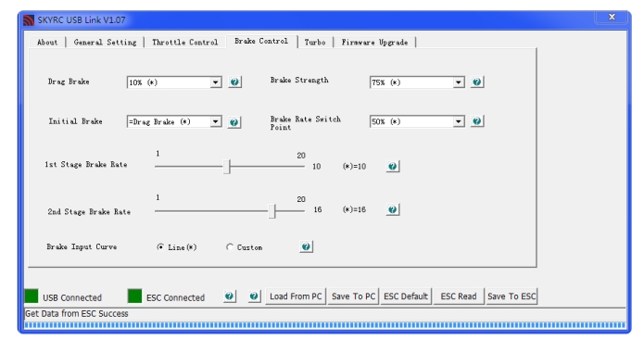644x340 pixels.
Task: Click SKYRC logo in title bar
Action: [29, 20]
